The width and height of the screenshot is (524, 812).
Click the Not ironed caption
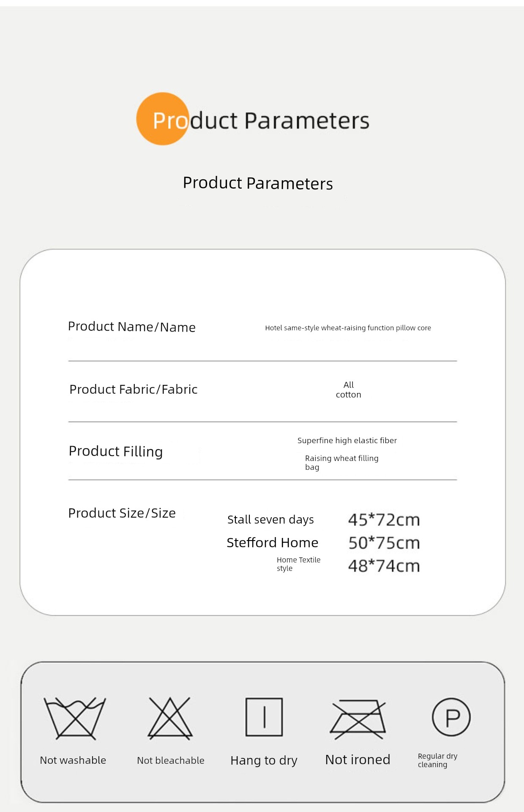[358, 760]
